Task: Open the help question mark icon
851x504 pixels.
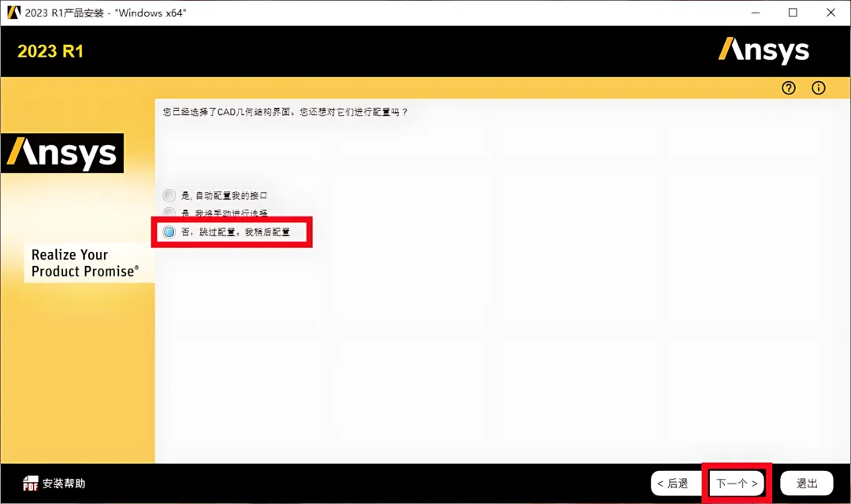Action: tap(789, 88)
